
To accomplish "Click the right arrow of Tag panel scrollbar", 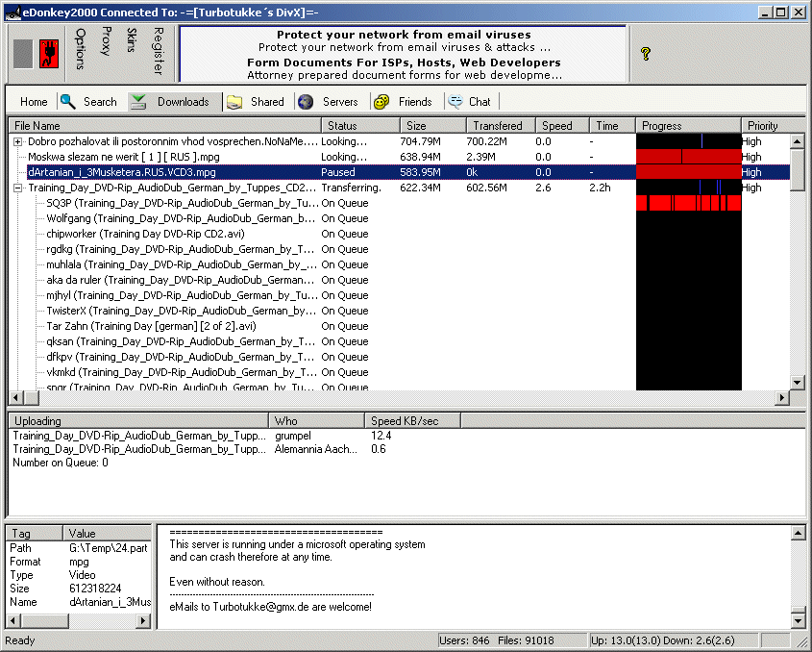I will tap(143, 620).
